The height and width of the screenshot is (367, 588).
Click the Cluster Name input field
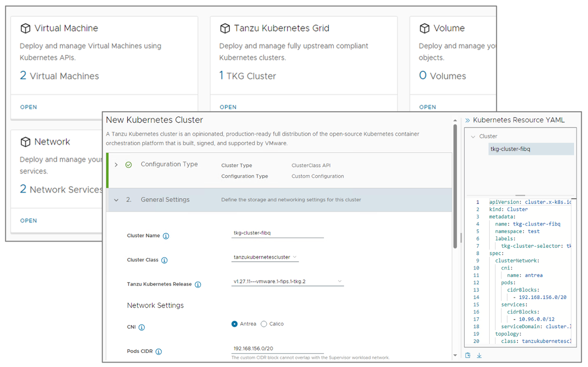pos(277,233)
